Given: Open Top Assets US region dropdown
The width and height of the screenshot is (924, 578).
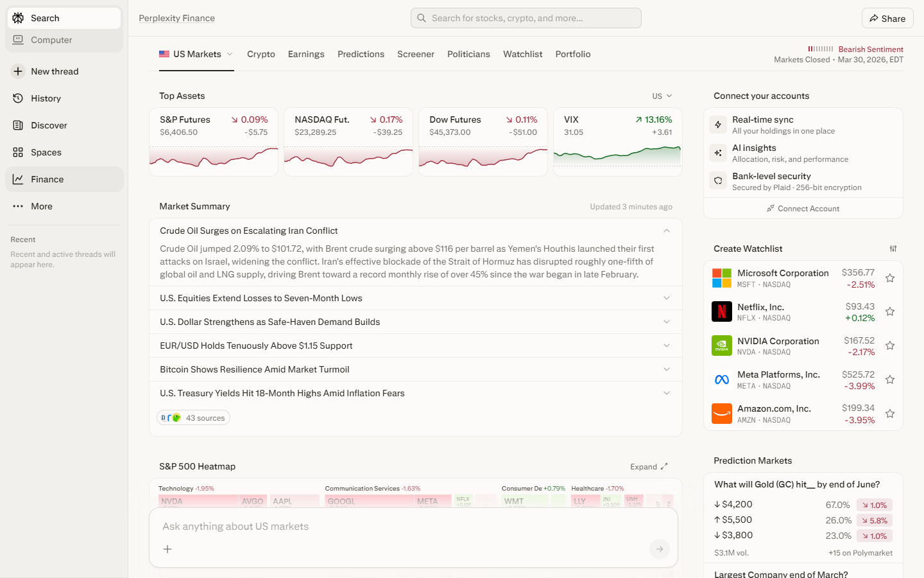Looking at the screenshot, I should [x=662, y=96].
